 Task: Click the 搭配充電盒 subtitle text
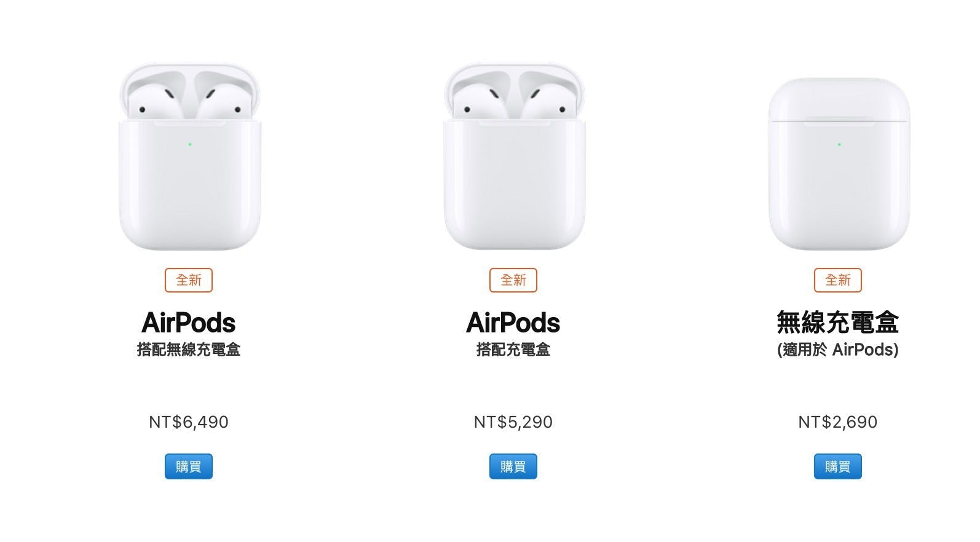point(513,350)
